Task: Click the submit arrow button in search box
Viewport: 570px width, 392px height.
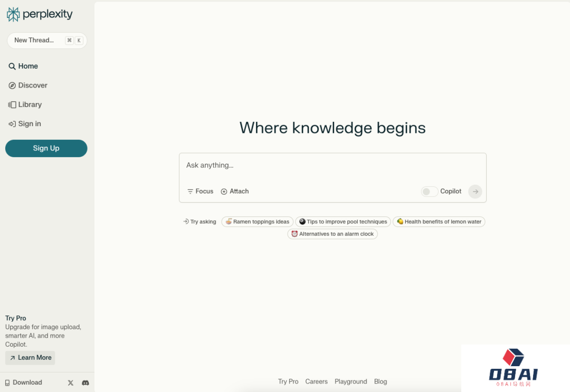Action: tap(475, 192)
